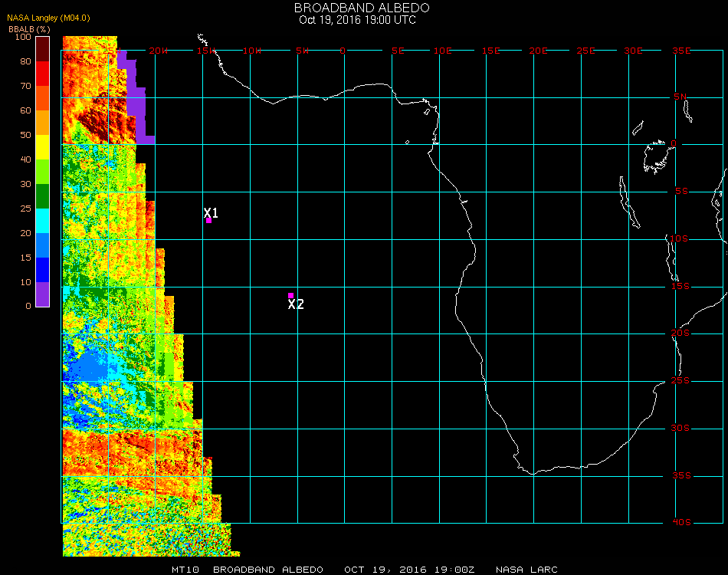Select the purple 0-10 legend swatch
This screenshot has height=575, width=728.
pos(43,294)
